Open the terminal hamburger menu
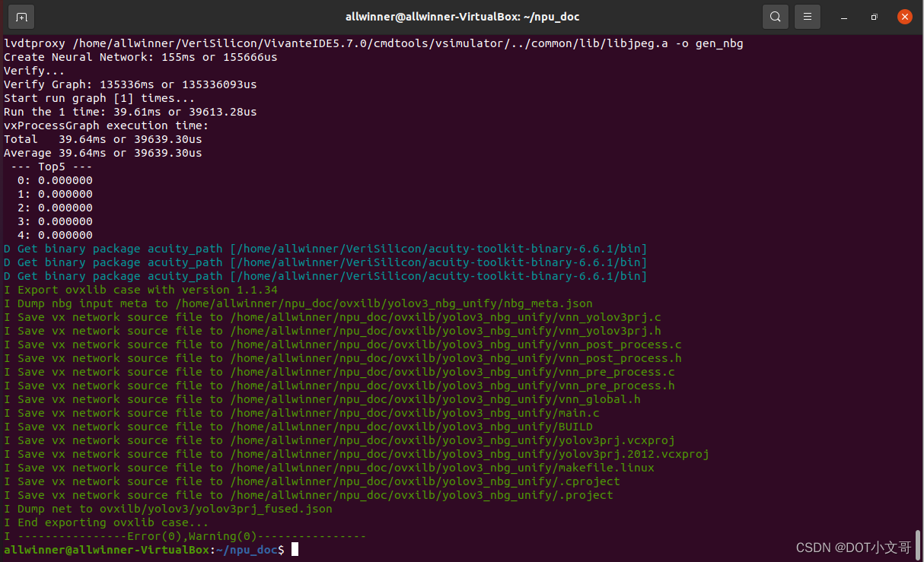 point(808,16)
